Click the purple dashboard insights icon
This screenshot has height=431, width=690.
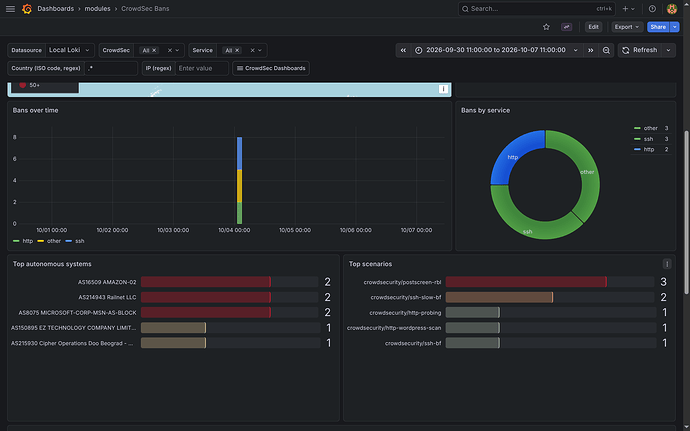[566, 27]
